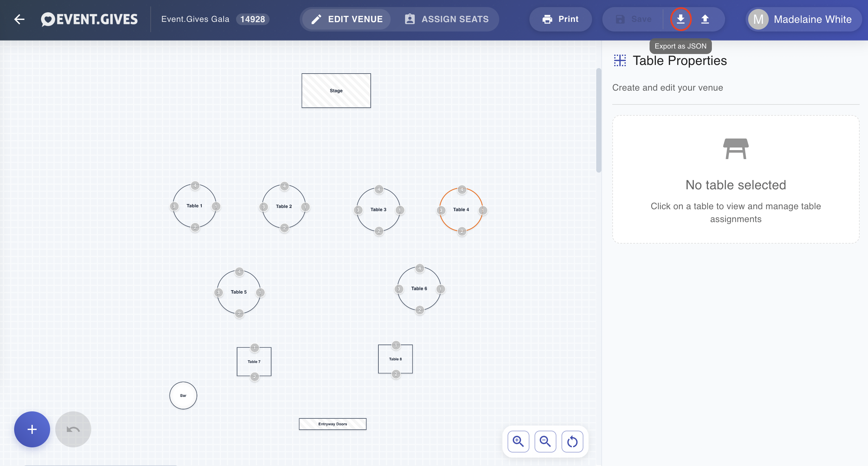The image size is (868, 466).
Task: Click seat 4 on Table 2
Action: click(284, 186)
